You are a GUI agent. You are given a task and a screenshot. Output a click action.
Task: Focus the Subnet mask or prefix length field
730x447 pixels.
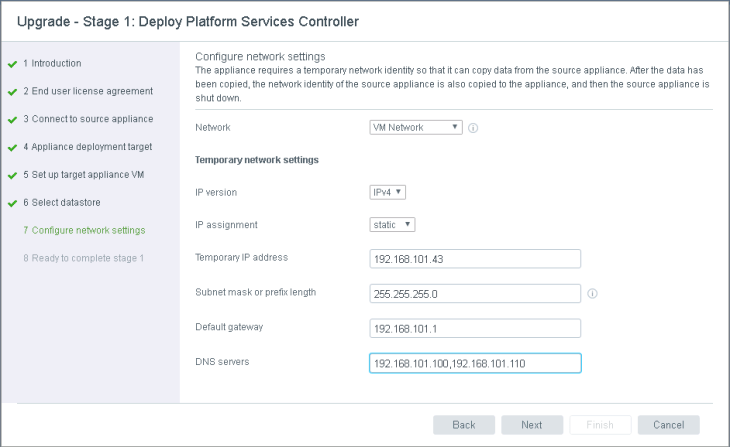click(475, 294)
